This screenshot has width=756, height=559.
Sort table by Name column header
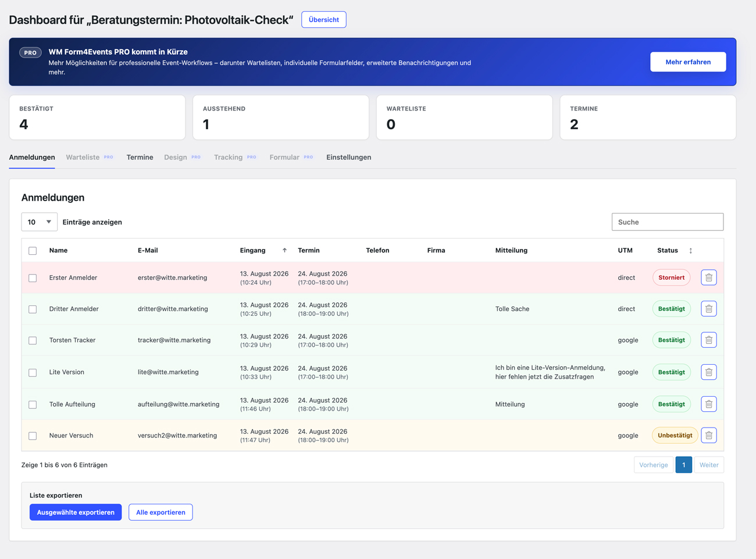coord(58,250)
